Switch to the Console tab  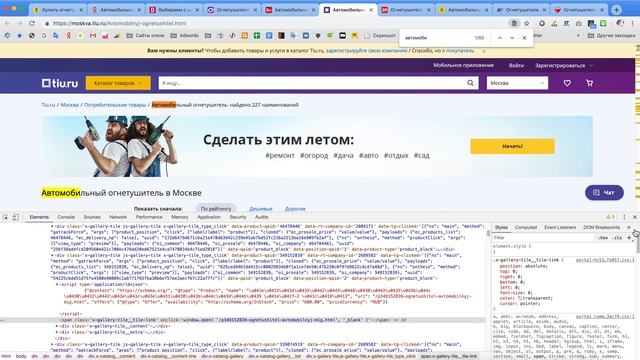click(66, 217)
